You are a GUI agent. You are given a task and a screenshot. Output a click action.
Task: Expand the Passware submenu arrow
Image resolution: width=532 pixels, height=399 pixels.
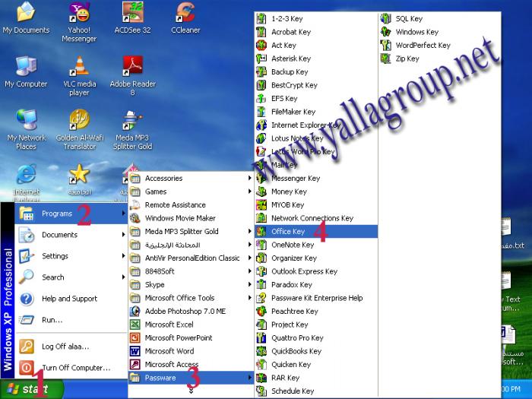tap(250, 378)
